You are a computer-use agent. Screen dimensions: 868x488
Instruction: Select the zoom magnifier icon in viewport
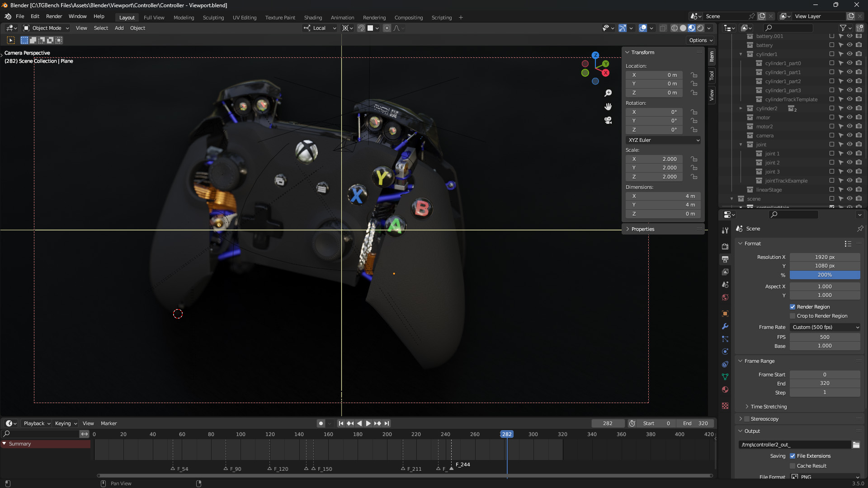click(608, 93)
